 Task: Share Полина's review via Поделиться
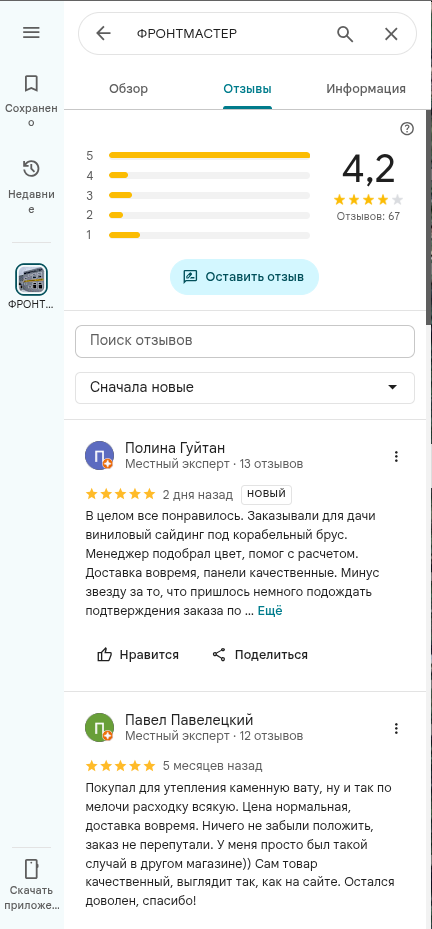260,655
